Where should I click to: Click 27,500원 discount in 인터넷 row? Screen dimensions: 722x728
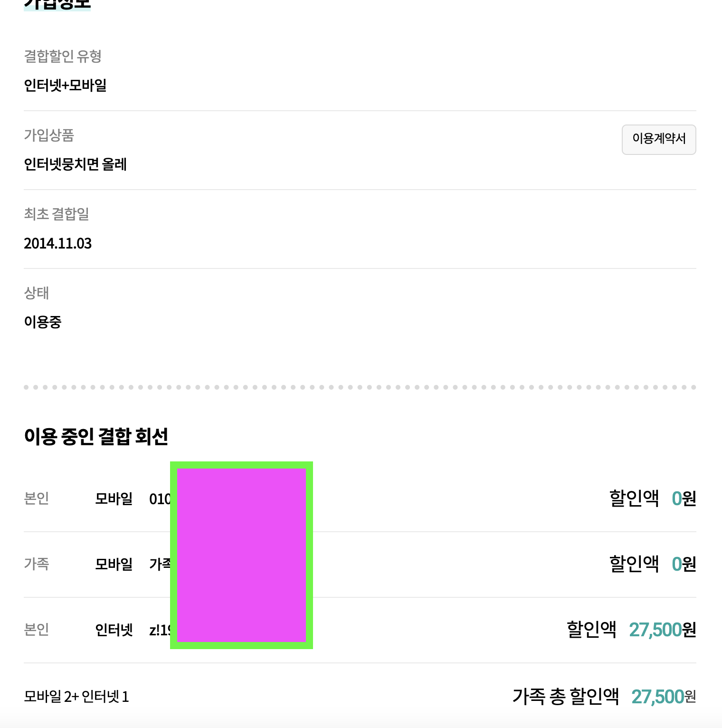pos(662,630)
